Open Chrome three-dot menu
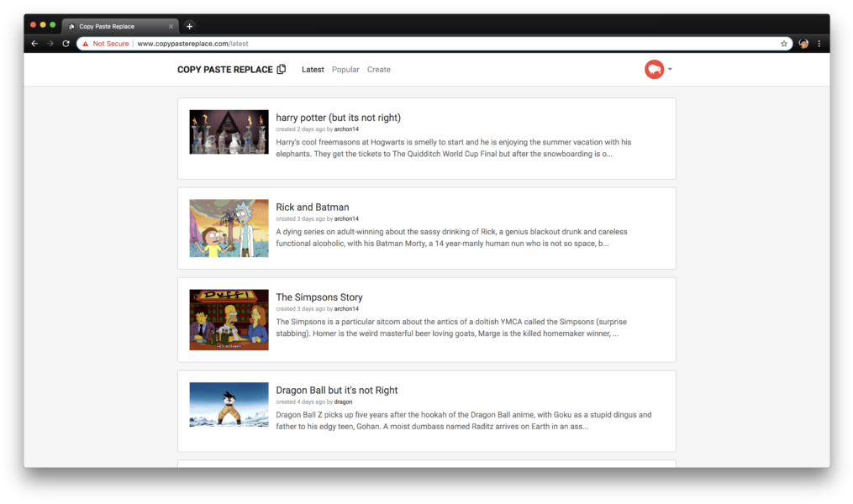The image size is (853, 504). 819,44
